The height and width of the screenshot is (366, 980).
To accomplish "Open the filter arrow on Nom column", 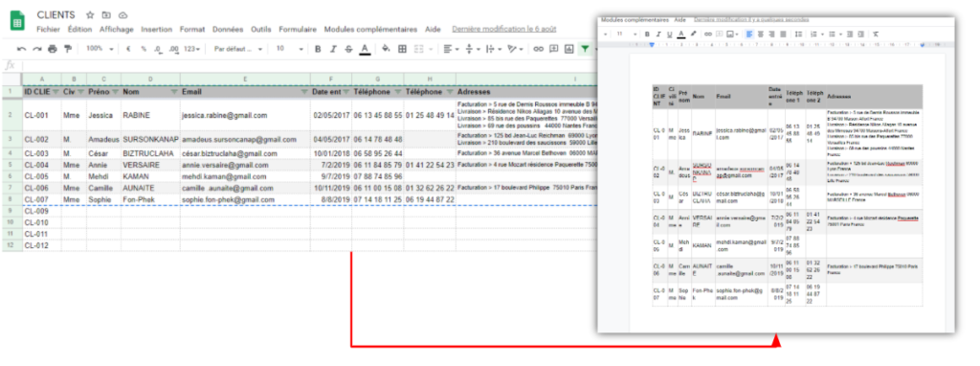I will click(174, 92).
